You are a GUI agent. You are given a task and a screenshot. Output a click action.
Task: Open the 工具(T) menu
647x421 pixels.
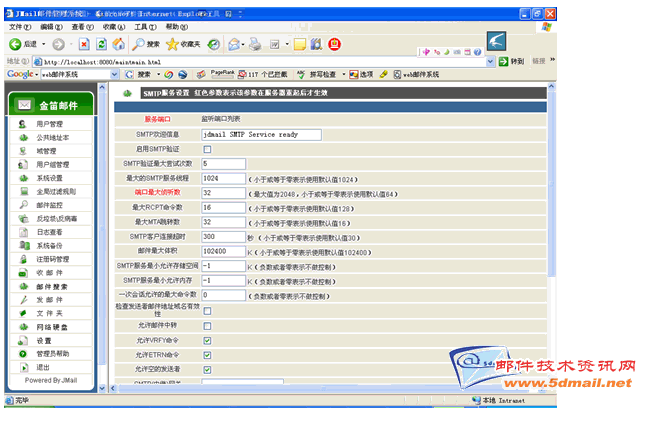point(144,27)
